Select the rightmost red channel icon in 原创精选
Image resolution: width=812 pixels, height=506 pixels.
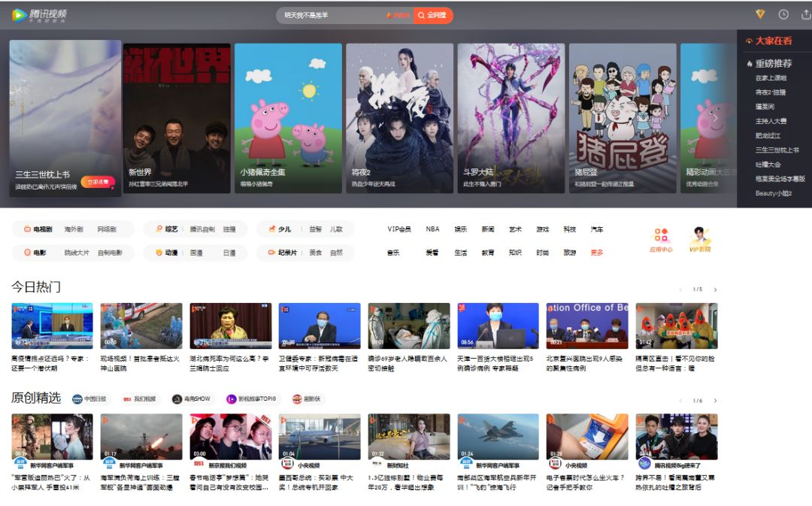(297, 398)
